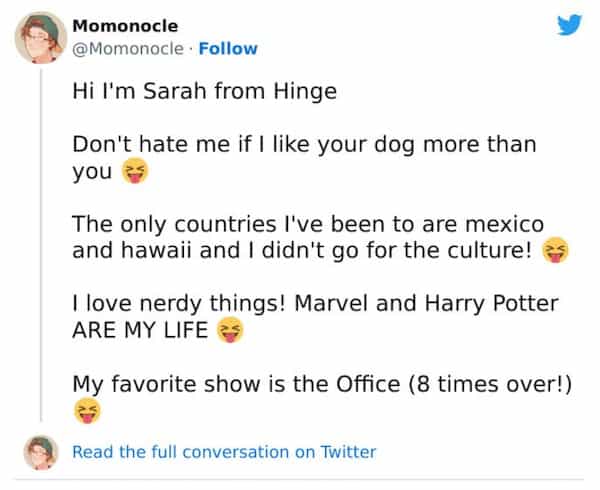Screen dimensions: 600x490
Task: Read the full conversation on Twitter
Action: (224, 452)
